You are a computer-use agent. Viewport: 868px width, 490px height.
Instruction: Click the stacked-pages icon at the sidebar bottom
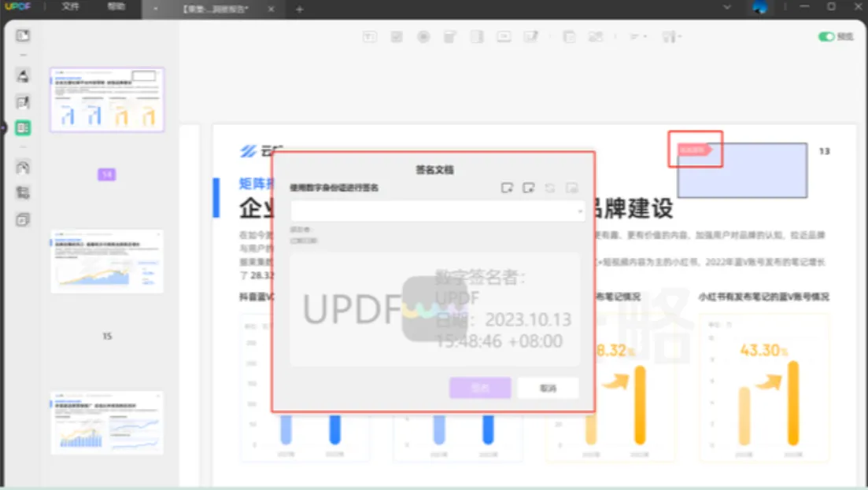point(23,219)
